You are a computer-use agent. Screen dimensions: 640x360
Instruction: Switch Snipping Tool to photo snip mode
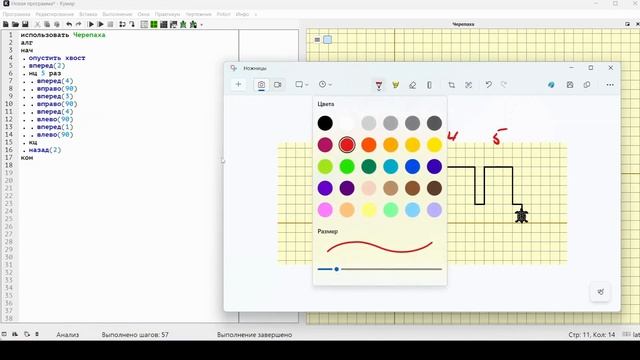261,84
